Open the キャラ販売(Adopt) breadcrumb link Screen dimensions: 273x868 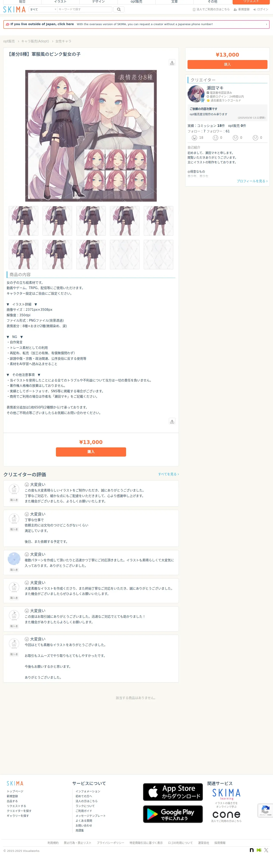point(35,41)
